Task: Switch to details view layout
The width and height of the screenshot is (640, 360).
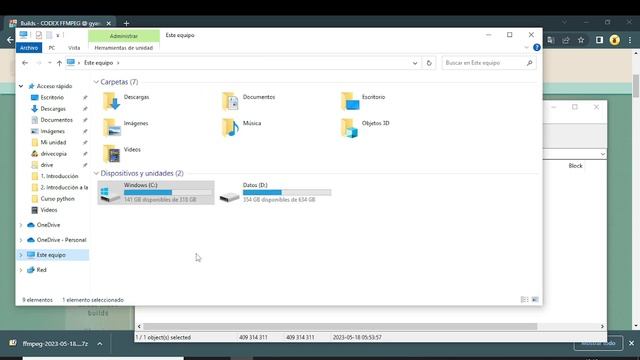Action: pyautogui.click(x=524, y=300)
